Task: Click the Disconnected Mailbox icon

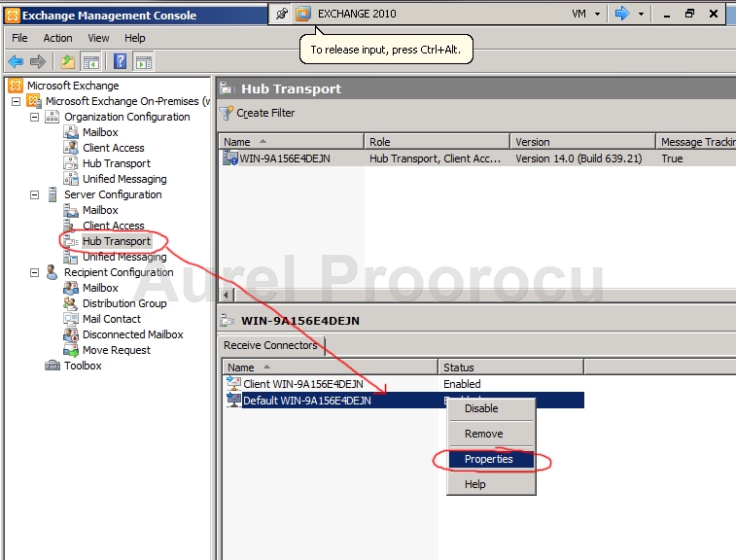Action: (x=70, y=334)
